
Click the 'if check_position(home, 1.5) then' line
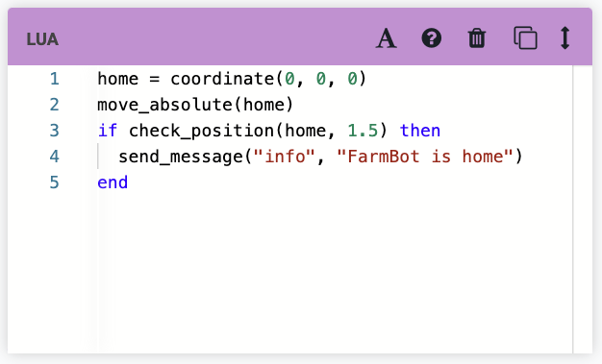pyautogui.click(x=268, y=131)
